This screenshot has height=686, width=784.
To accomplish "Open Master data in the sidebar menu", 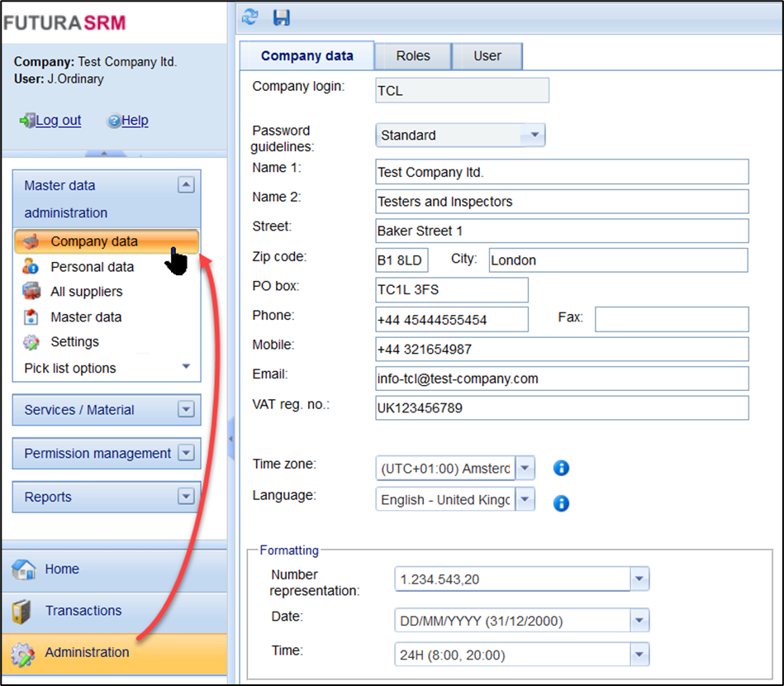I will click(x=86, y=317).
